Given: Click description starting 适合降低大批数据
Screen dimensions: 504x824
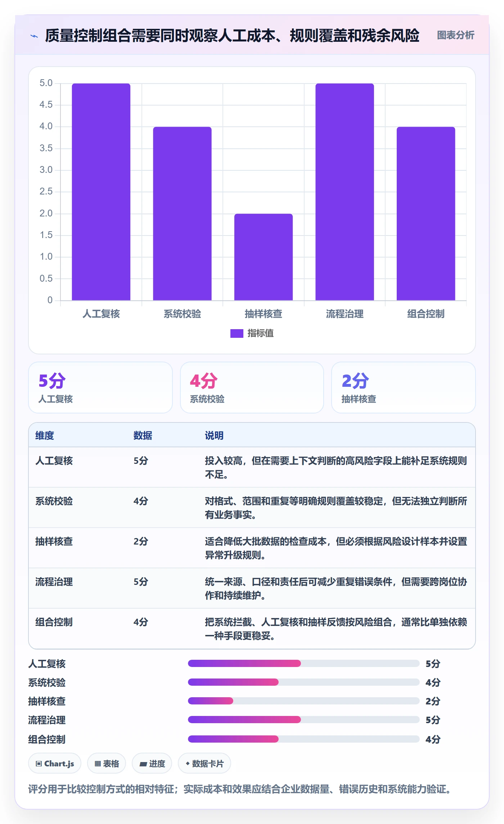Looking at the screenshot, I should click(336, 548).
